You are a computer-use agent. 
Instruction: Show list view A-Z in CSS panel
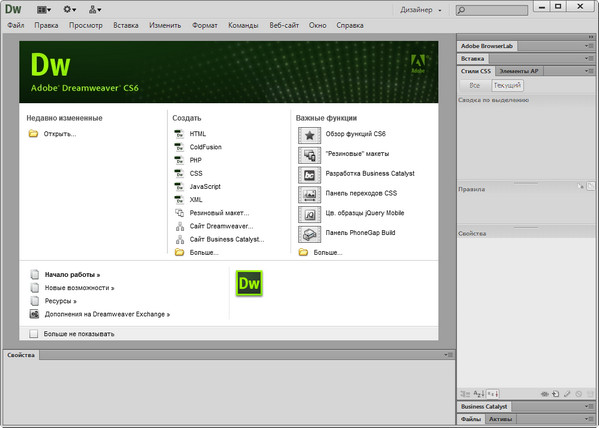point(479,394)
